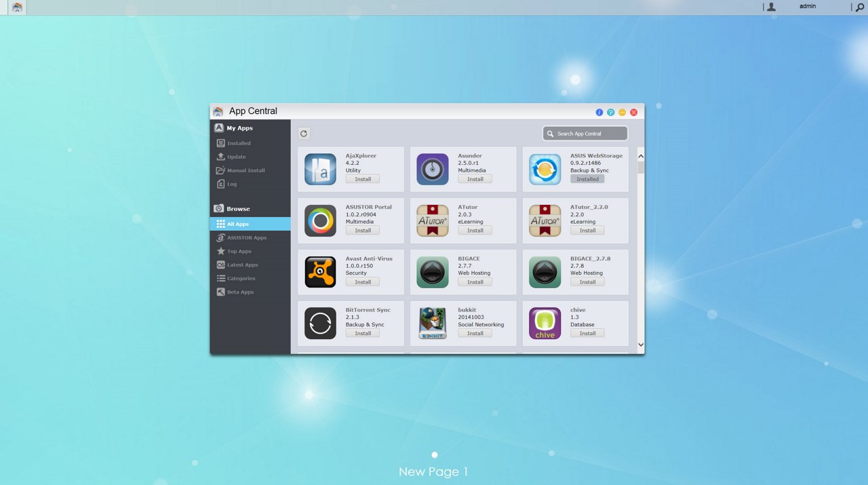The height and width of the screenshot is (485, 868).
Task: Click the page indicator dot above New Page 1
Action: pos(435,455)
